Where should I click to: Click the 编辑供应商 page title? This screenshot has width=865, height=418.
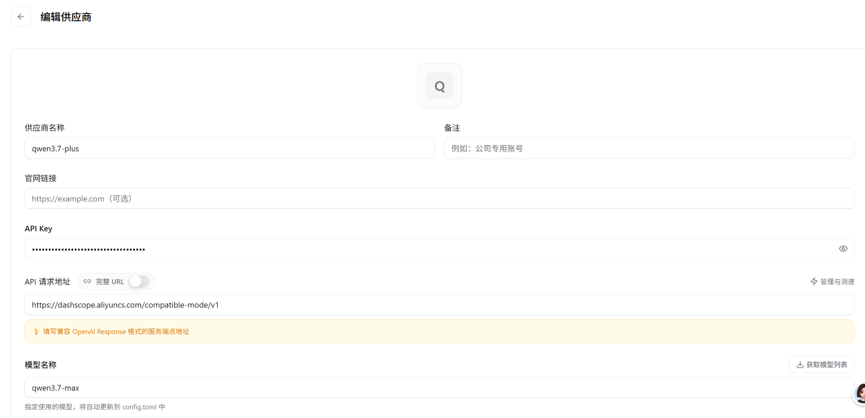[x=66, y=17]
